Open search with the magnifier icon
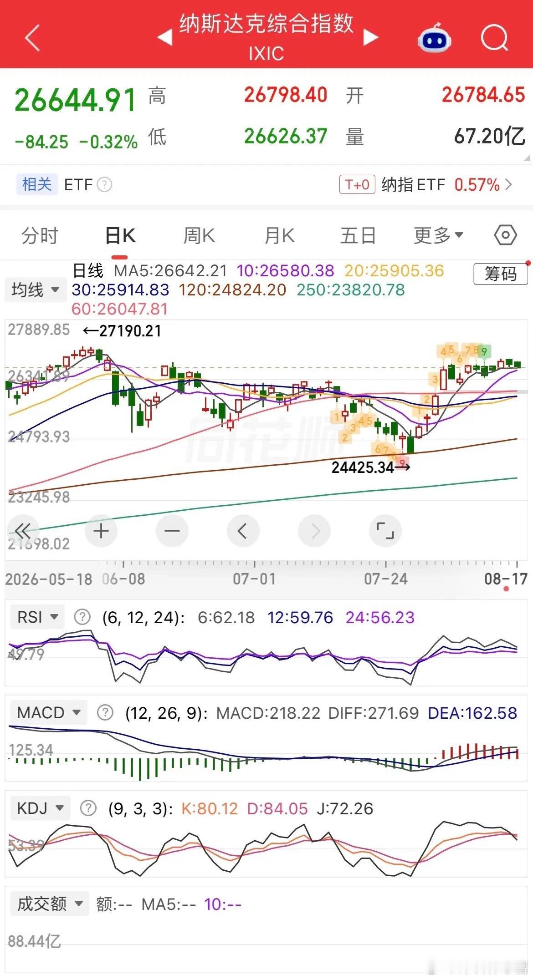 click(495, 37)
